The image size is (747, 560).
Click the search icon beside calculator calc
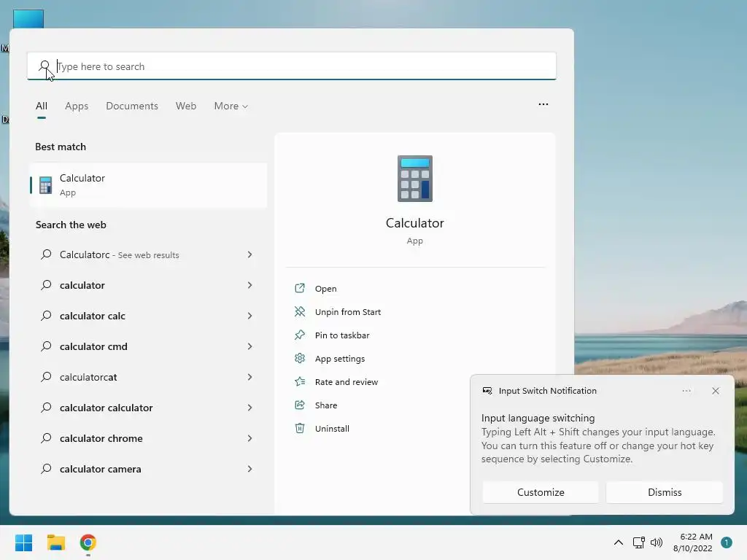[46, 316]
